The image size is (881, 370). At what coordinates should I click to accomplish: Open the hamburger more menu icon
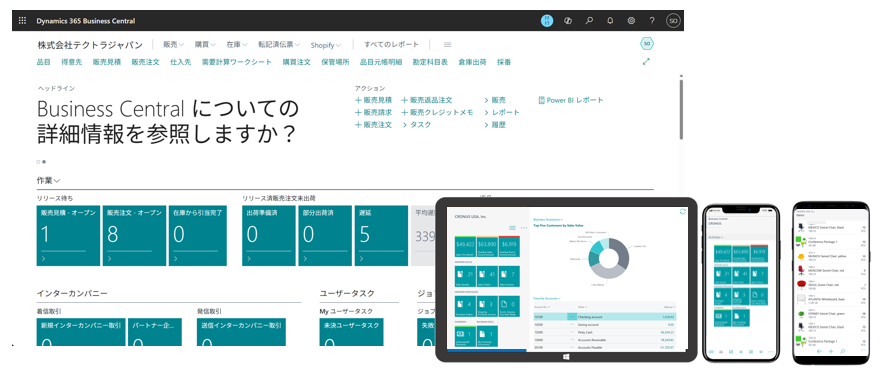coord(447,45)
